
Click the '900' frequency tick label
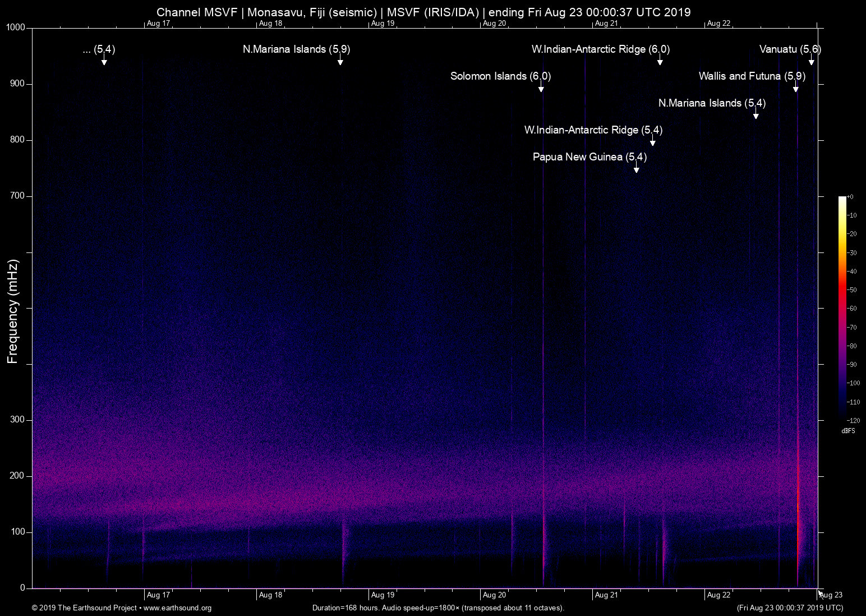[x=18, y=84]
